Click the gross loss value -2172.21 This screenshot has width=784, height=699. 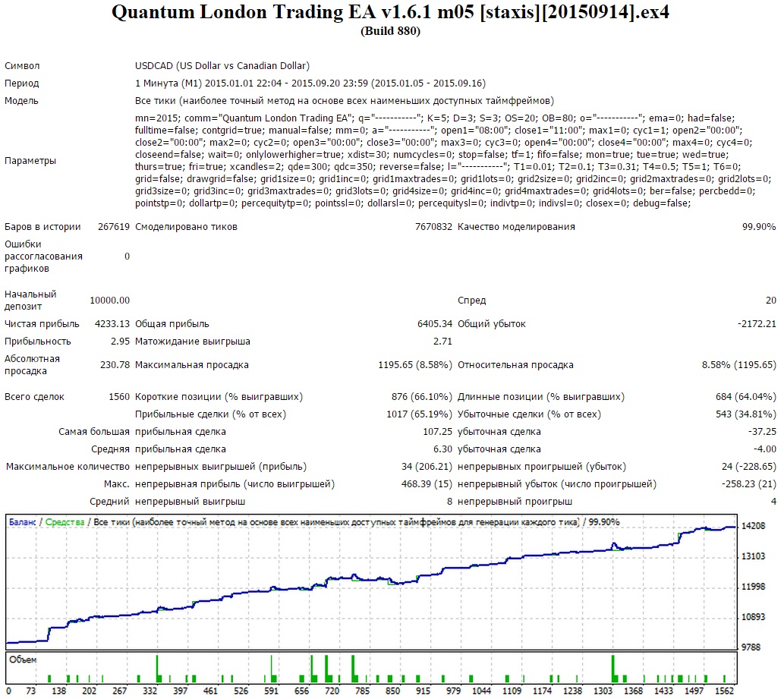click(757, 323)
